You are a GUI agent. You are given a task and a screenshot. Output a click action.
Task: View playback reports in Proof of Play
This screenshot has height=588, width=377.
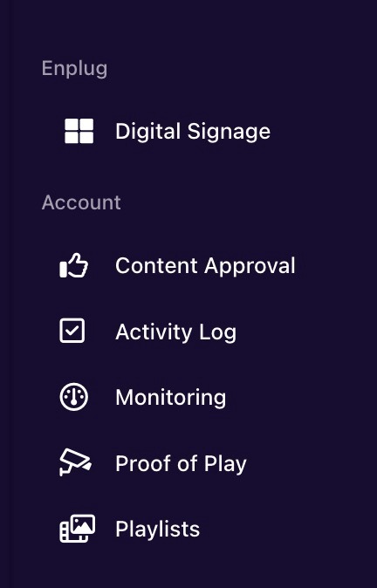coord(181,463)
